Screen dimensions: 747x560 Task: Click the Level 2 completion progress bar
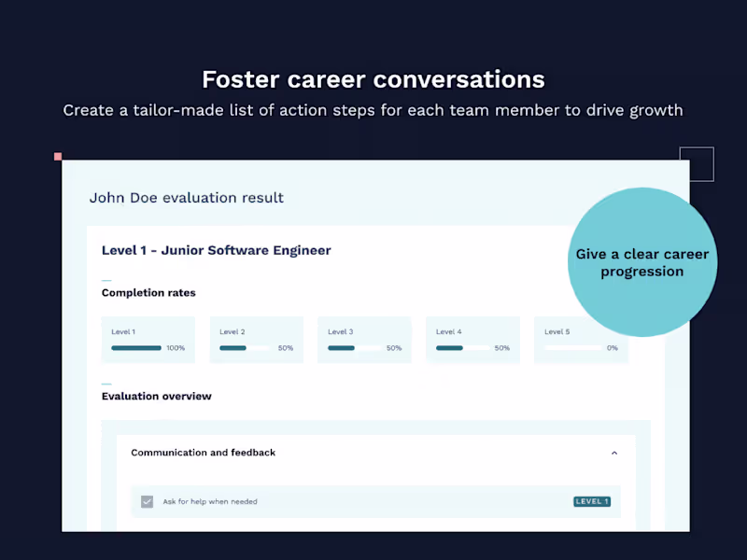tap(245, 348)
